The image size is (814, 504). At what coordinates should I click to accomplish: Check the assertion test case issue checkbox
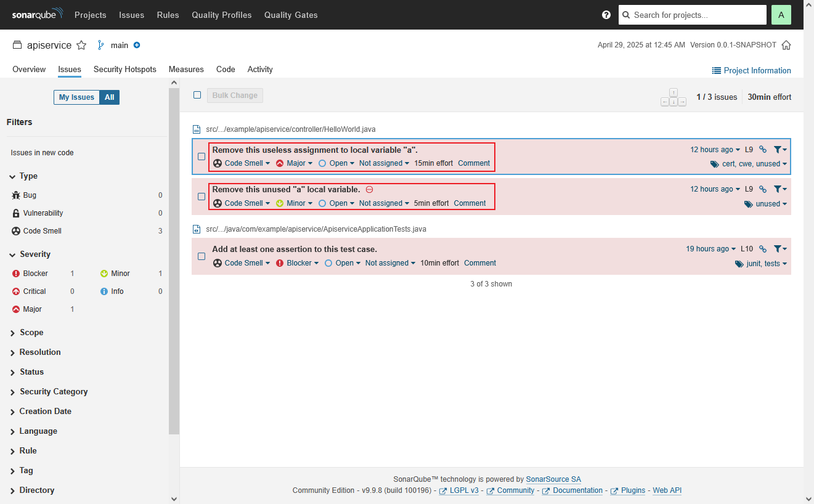tap(201, 256)
